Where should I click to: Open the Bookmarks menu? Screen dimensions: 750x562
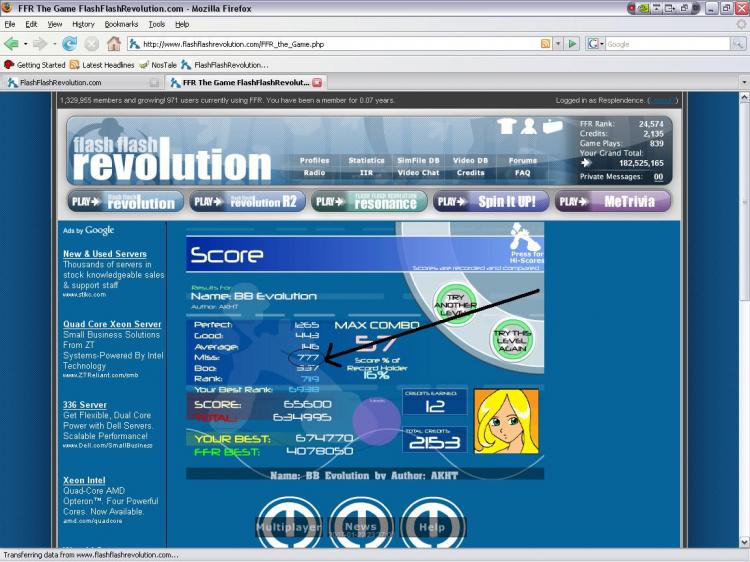click(x=121, y=24)
